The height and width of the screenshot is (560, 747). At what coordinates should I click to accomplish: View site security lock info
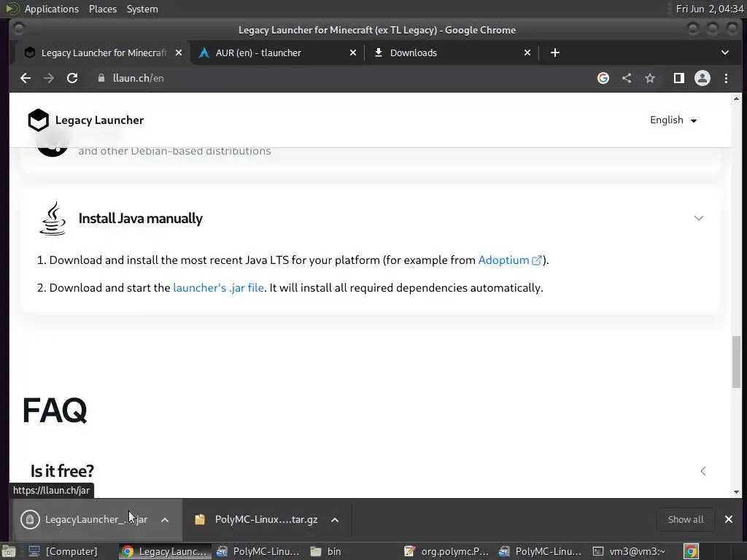(101, 78)
